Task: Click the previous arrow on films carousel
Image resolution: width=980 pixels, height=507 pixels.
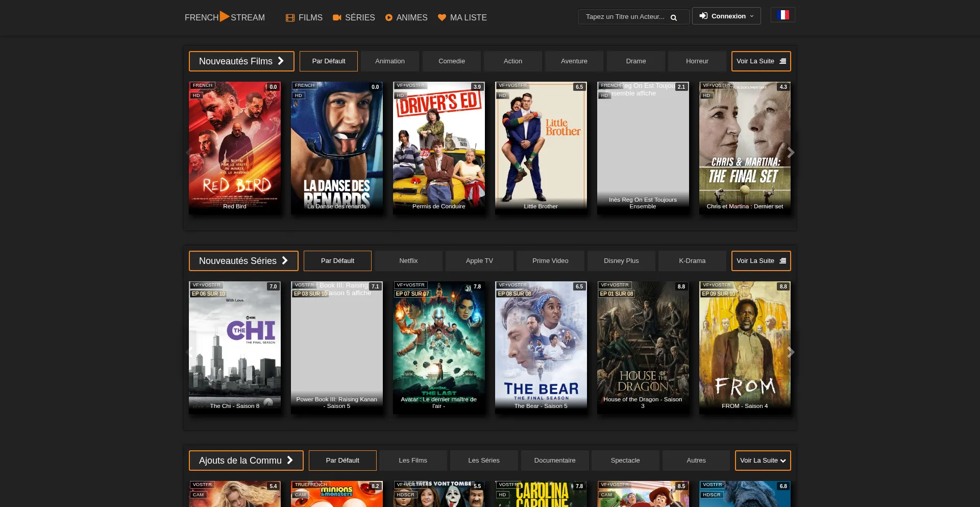Action: coord(189,152)
